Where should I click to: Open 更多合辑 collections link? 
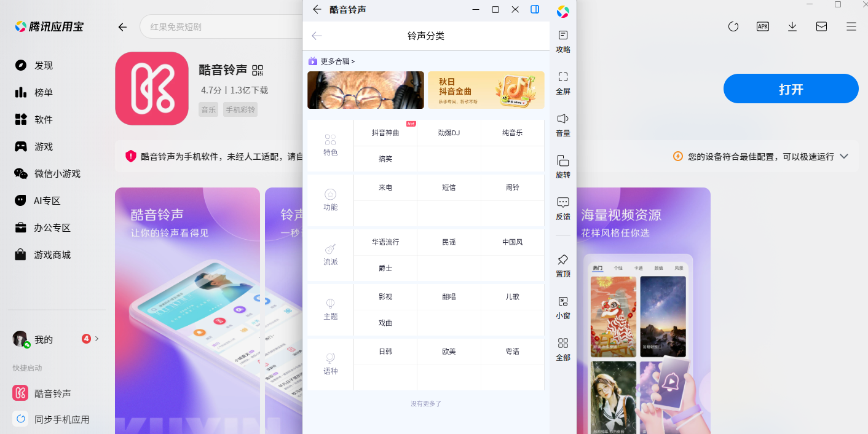tap(332, 61)
